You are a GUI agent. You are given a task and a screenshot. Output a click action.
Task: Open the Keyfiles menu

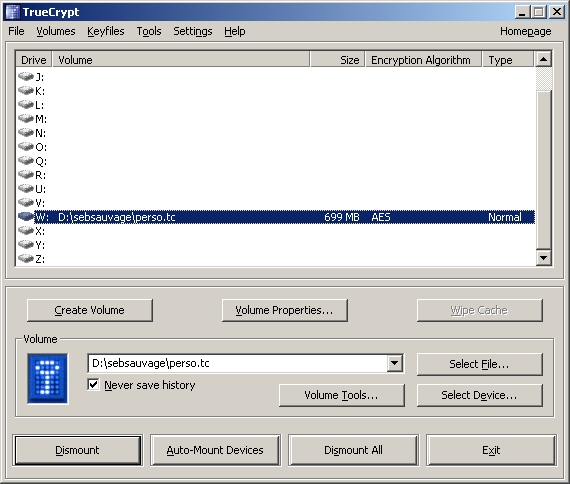pyautogui.click(x=106, y=31)
